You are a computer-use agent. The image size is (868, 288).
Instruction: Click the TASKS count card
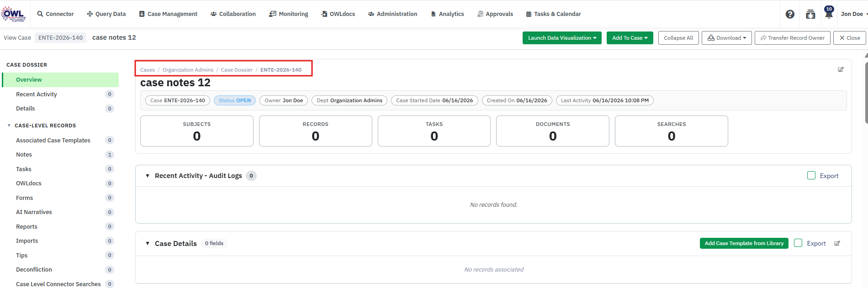pyautogui.click(x=434, y=131)
